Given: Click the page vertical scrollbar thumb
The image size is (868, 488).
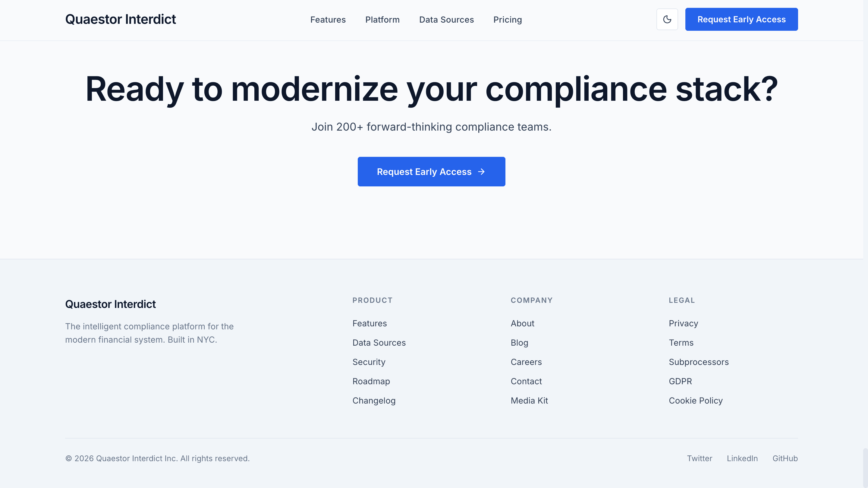Looking at the screenshot, I should point(865,468).
